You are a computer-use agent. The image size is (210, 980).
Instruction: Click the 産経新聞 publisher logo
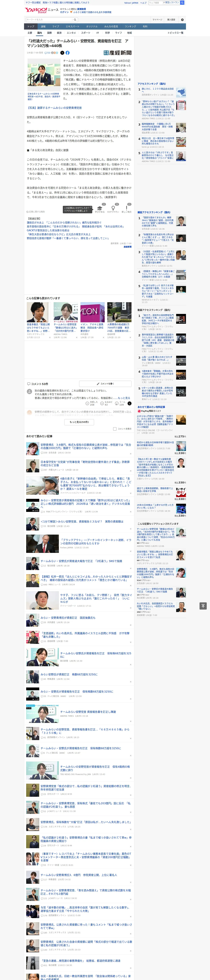click(x=117, y=53)
